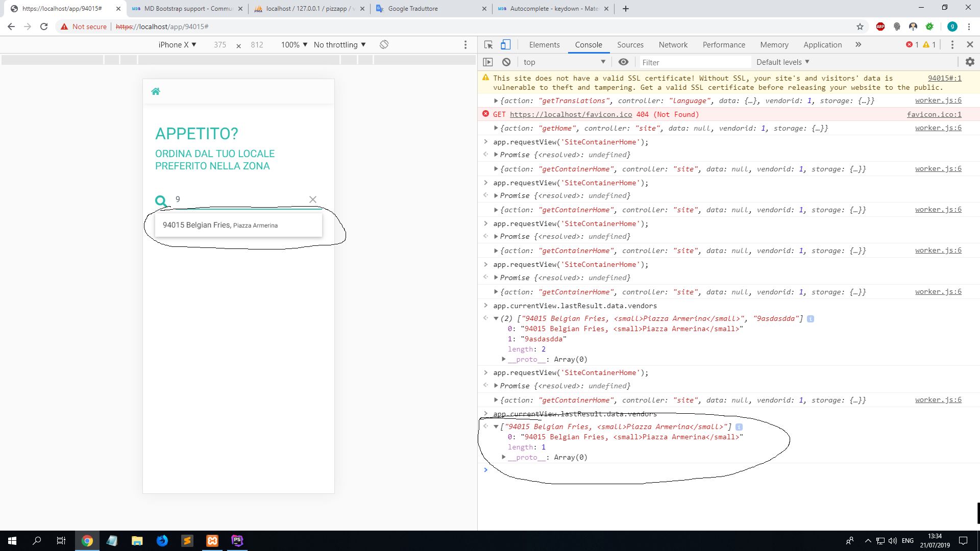This screenshot has height=551, width=980.
Task: Close the DevTools panel
Action: coord(970,45)
